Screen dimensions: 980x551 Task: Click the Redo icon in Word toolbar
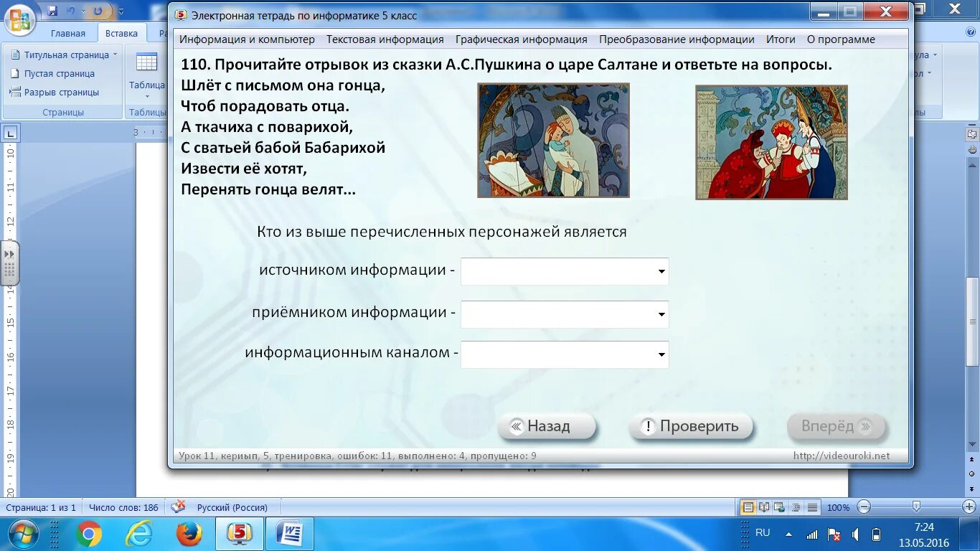pyautogui.click(x=98, y=11)
